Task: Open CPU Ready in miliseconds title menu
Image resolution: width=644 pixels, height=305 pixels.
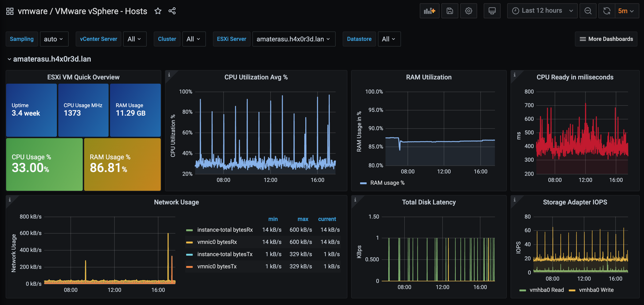Action: (x=575, y=77)
